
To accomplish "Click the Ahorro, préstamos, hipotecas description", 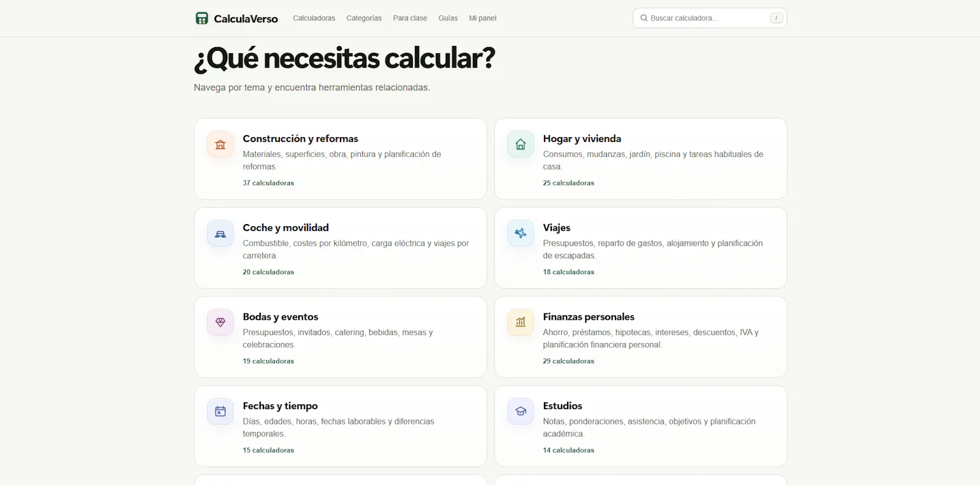I will [x=650, y=339].
